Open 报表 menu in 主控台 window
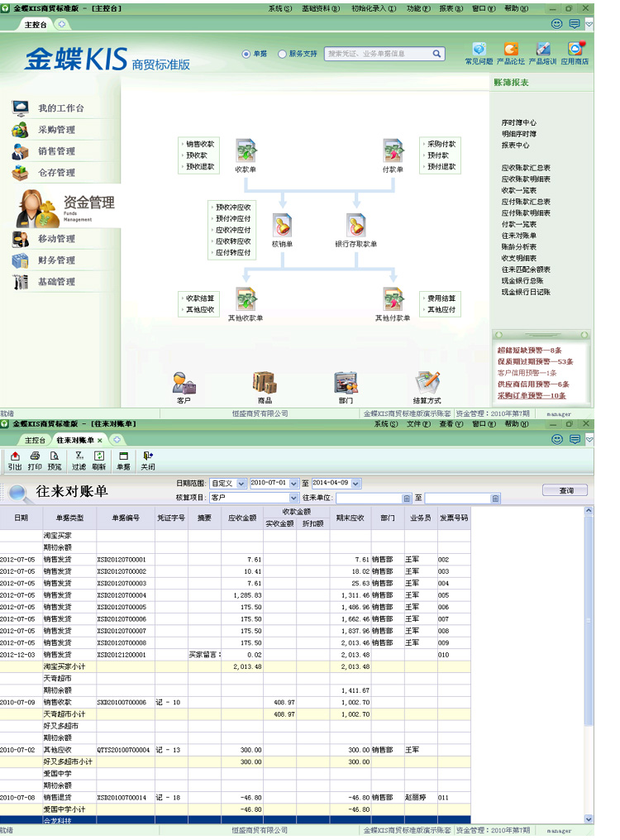 point(451,8)
